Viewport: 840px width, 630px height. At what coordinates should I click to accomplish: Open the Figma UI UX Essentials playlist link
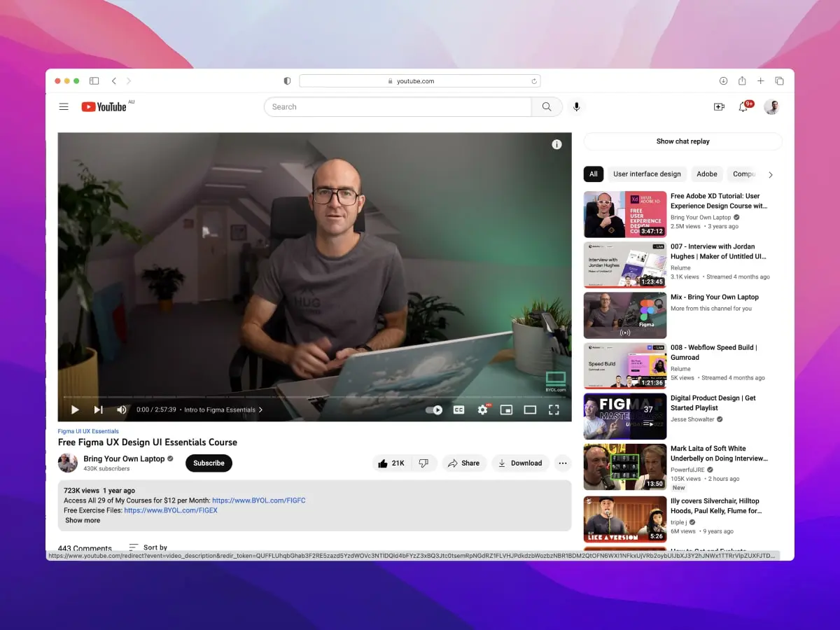(88, 431)
